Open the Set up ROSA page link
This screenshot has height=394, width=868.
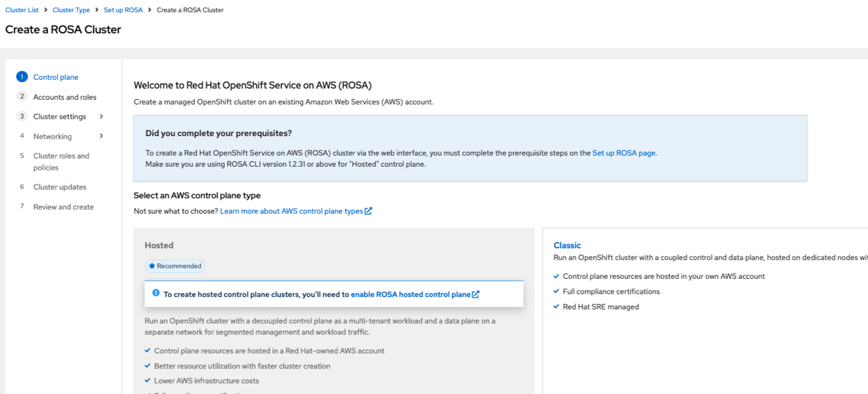(x=623, y=153)
